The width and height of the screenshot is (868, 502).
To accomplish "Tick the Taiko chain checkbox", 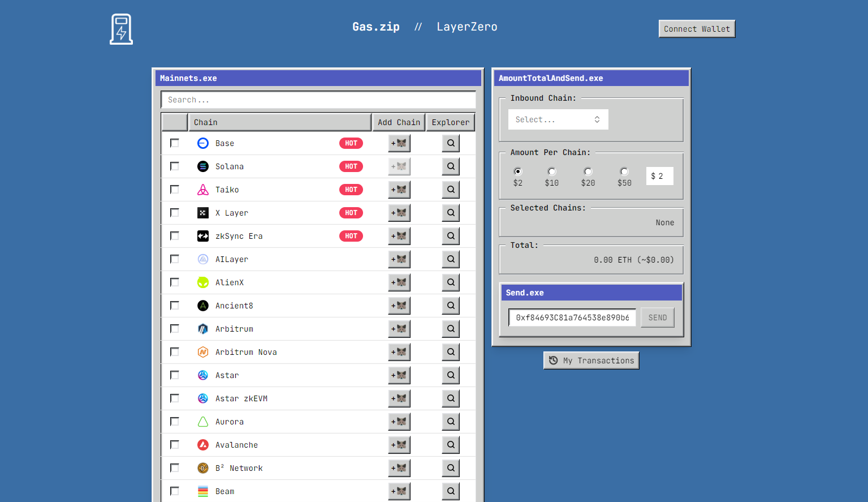I will [x=175, y=190].
